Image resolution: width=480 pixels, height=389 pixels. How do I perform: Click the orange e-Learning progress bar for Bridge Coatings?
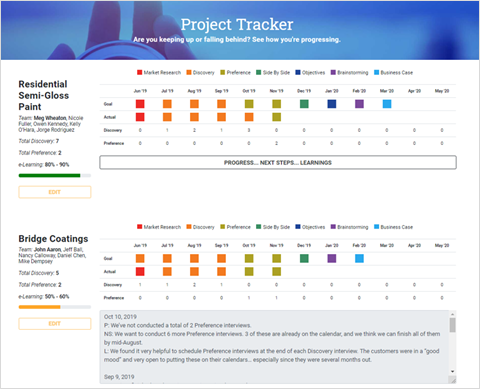(x=39, y=307)
